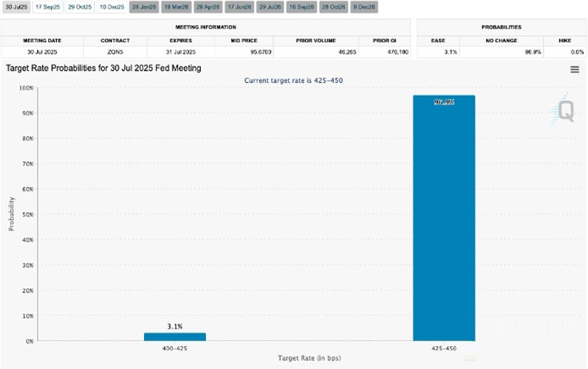Viewport: 588px width, 369px height.
Task: Switch to the 18 Mar26 meeting tab
Action: tap(174, 6)
